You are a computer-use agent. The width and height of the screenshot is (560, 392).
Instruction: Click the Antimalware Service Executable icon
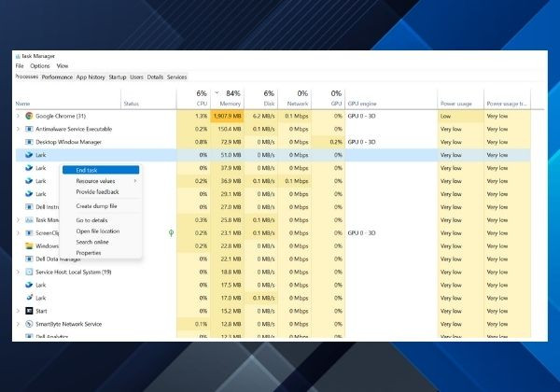click(29, 129)
